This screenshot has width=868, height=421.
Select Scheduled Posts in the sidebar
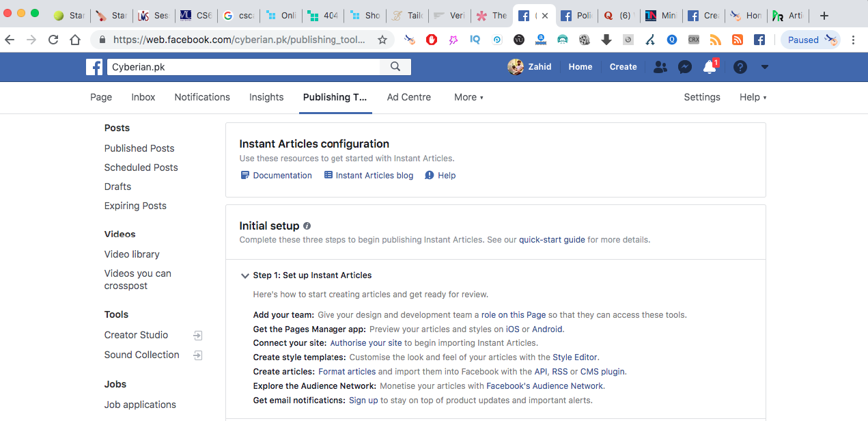click(x=141, y=167)
